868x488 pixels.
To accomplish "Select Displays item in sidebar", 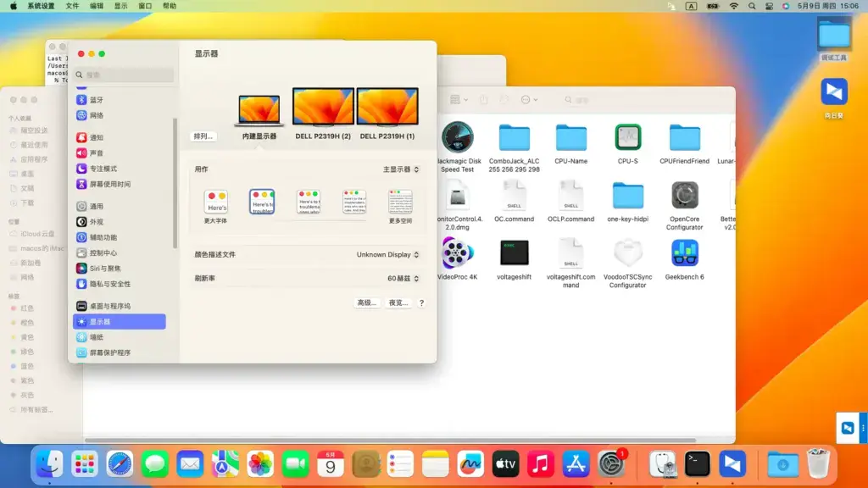I will (x=119, y=321).
